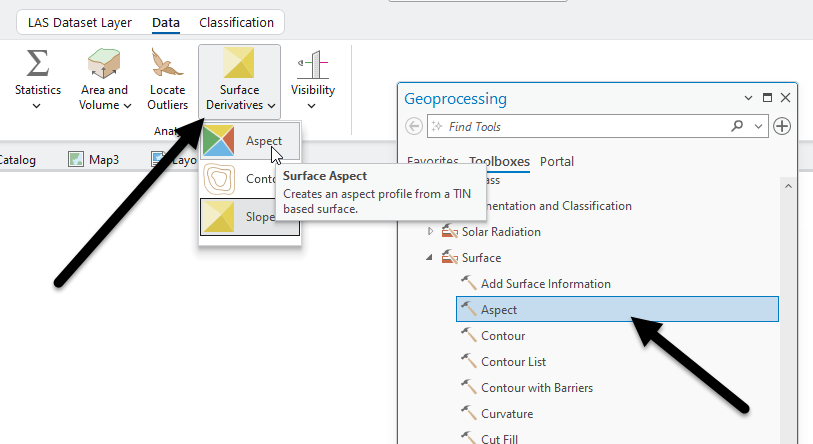Open the Visibility tool dropdown

pyautogui.click(x=312, y=78)
